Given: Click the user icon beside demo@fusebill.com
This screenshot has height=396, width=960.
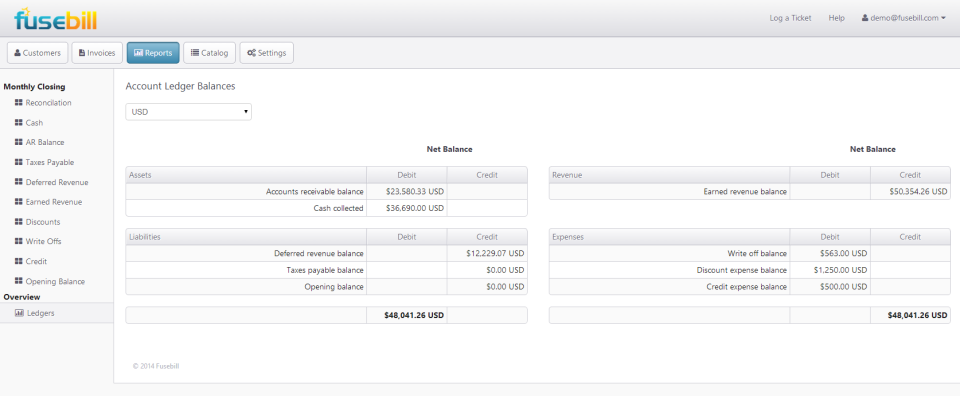Looking at the screenshot, I should (865, 18).
